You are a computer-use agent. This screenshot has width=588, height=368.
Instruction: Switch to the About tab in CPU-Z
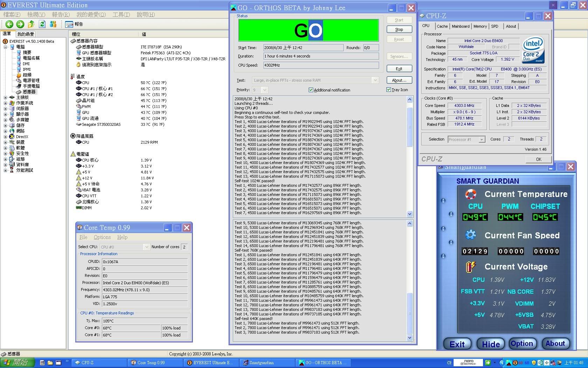(x=511, y=26)
